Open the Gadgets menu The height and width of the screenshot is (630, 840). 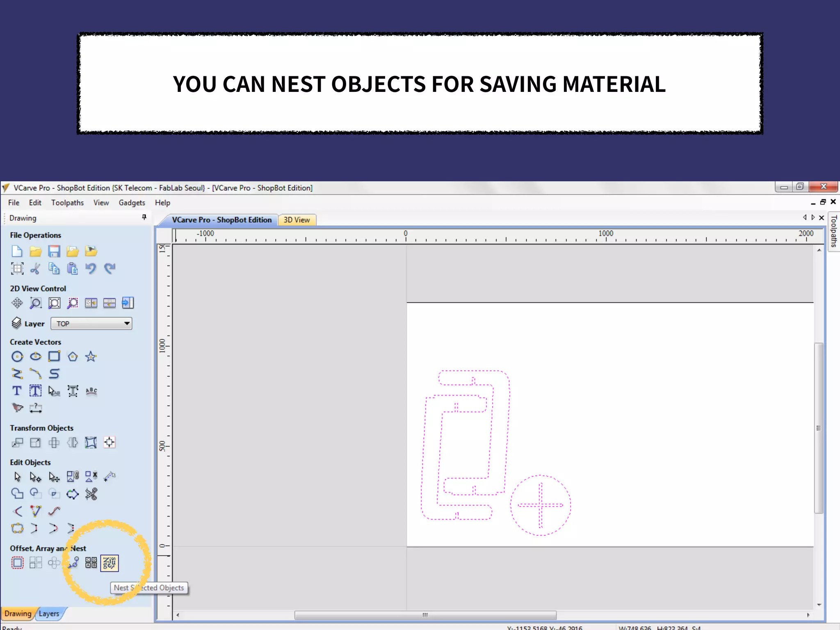point(132,203)
